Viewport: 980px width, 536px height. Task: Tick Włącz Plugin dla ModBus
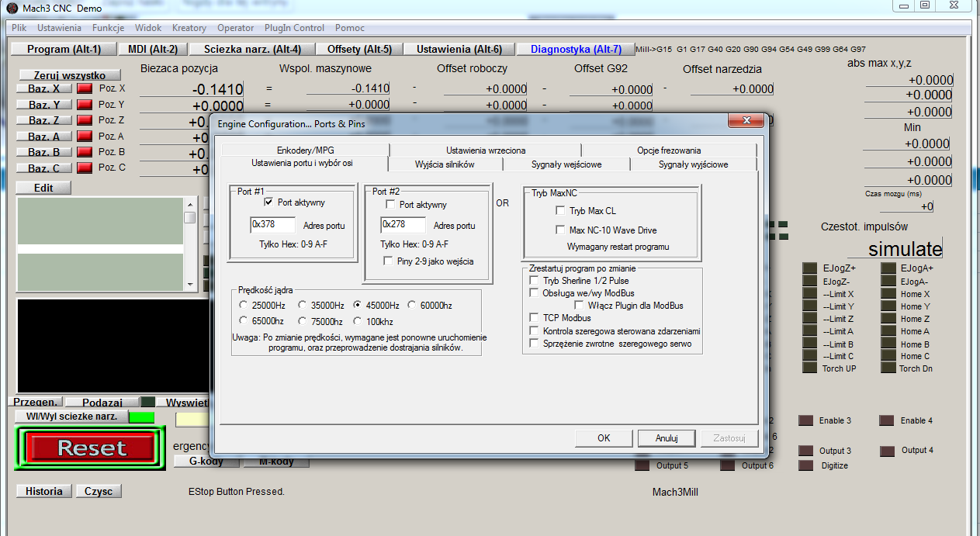[579, 306]
